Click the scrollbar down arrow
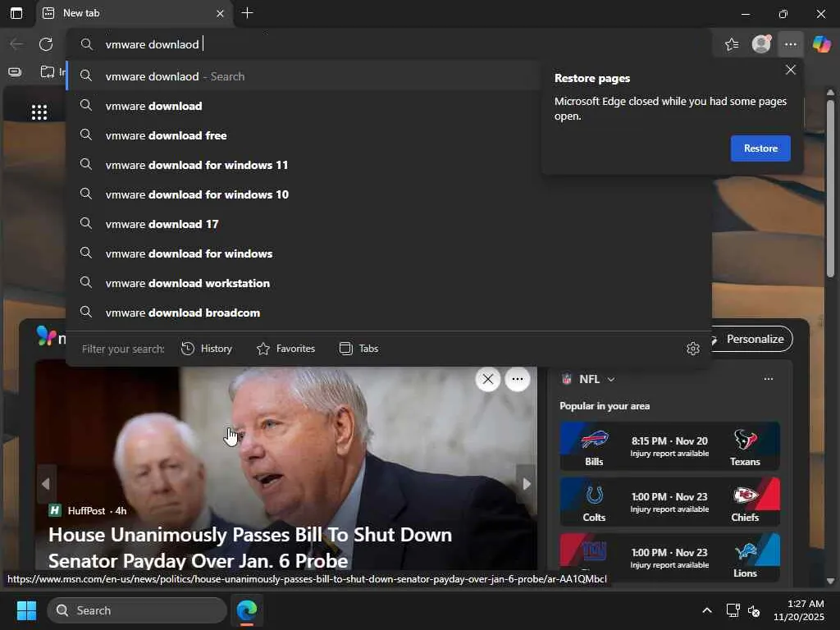Screen dimensions: 840x630 [x=830, y=581]
